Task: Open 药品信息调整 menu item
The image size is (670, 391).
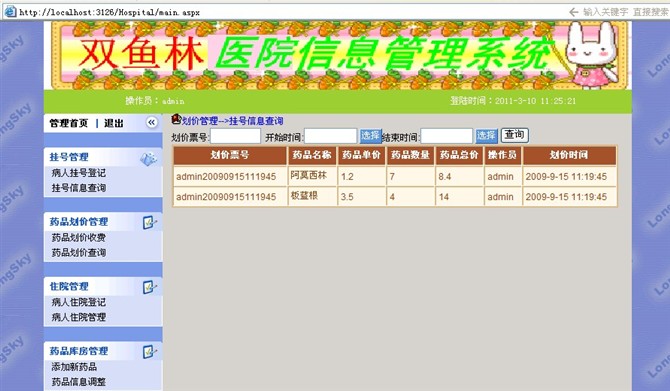Action: [79, 382]
